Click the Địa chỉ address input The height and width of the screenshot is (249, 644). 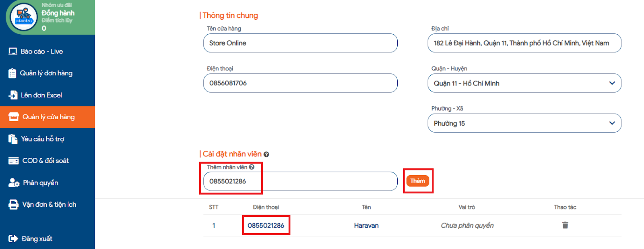524,43
